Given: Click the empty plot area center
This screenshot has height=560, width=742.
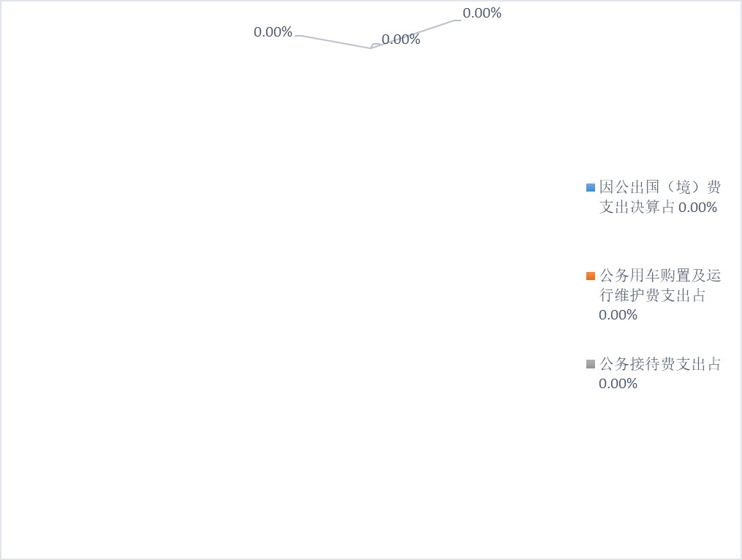Looking at the screenshot, I should point(292,292).
